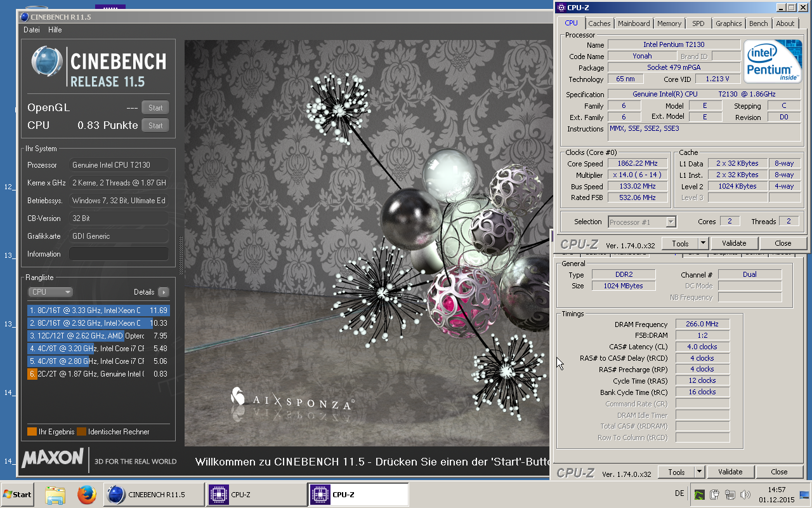Click the CAS# Latency value 4.0 clocks
Image resolution: width=812 pixels, height=508 pixels.
[702, 347]
